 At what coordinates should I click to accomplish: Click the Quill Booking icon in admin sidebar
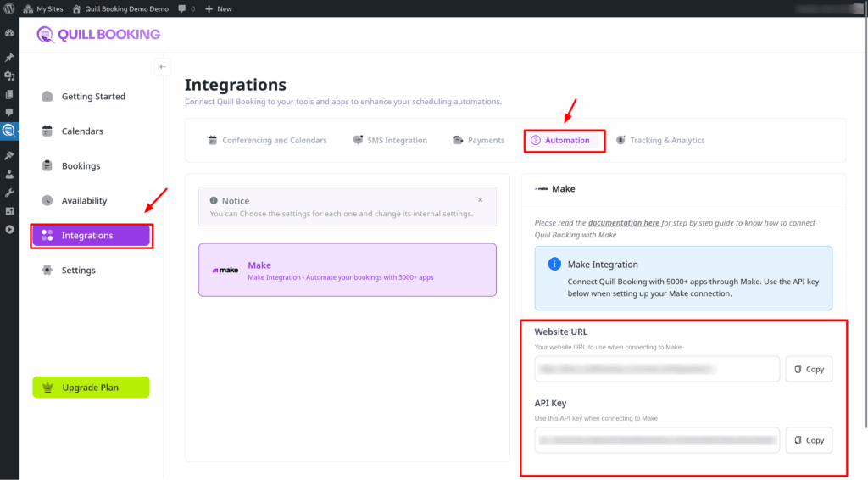coord(9,130)
